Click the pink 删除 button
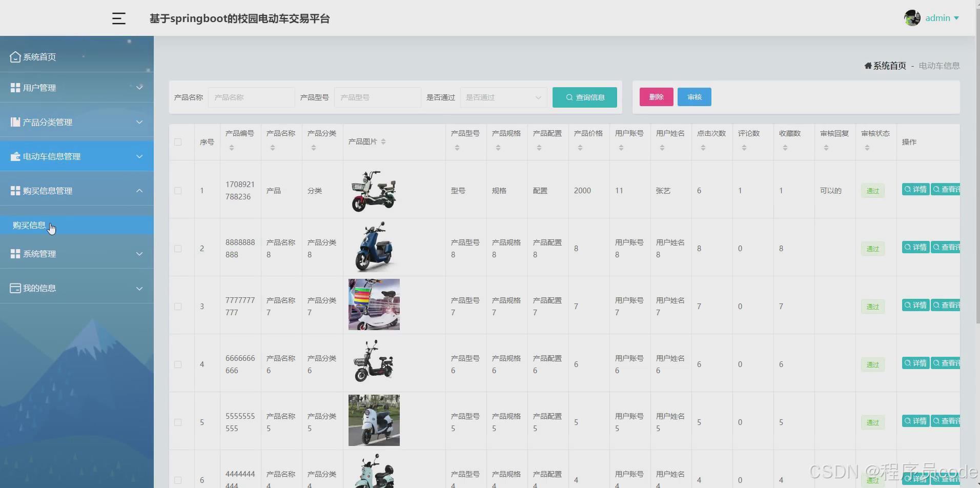Viewport: 980px width, 488px height. (x=657, y=97)
